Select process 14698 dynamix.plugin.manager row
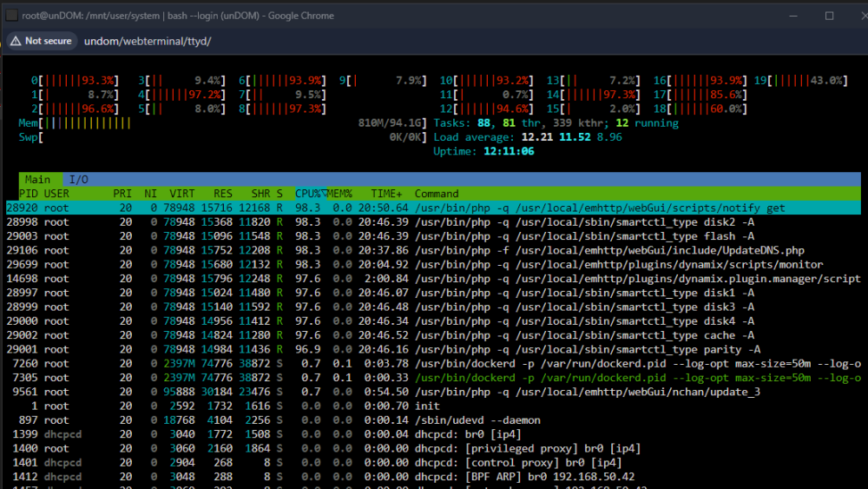 point(433,279)
